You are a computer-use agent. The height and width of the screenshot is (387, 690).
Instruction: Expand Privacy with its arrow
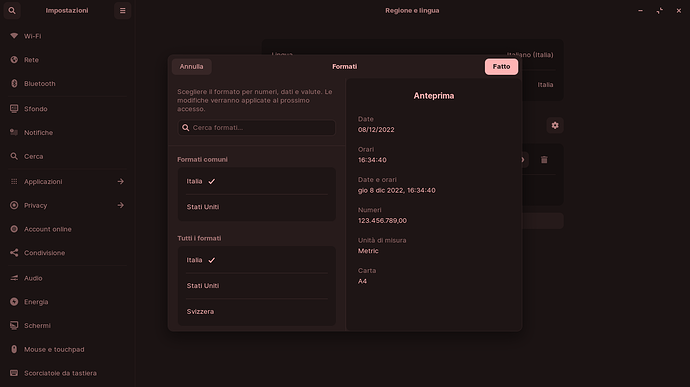point(121,205)
